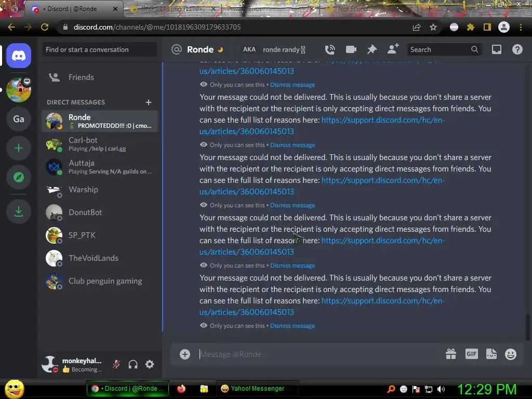
Task: Download apps icon in server sidebar
Action: [19, 212]
